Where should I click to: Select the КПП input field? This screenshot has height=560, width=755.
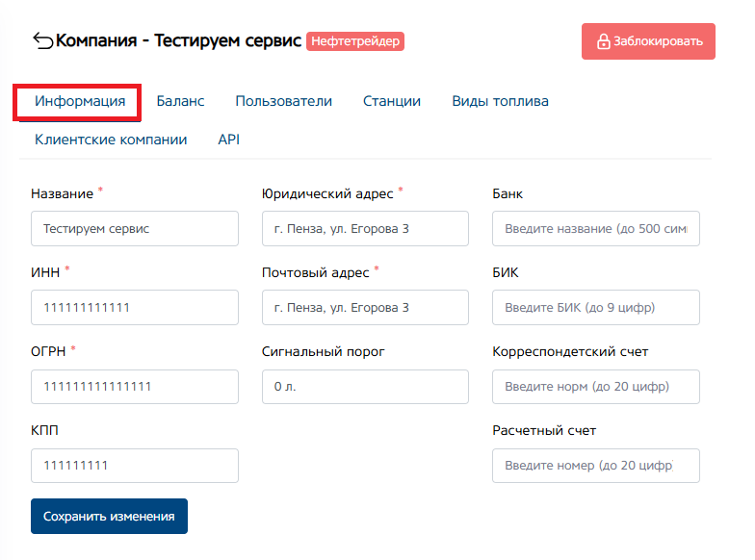134,466
